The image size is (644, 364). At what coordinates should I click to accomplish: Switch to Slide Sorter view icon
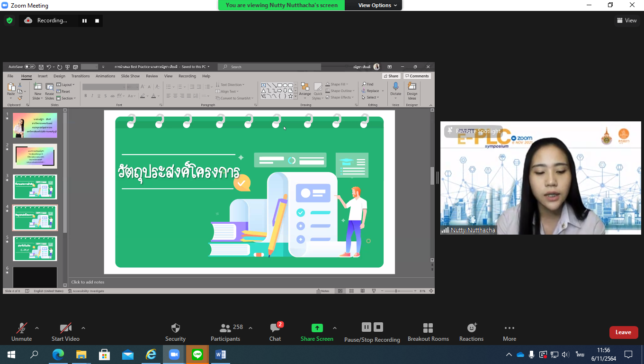(x=351, y=291)
